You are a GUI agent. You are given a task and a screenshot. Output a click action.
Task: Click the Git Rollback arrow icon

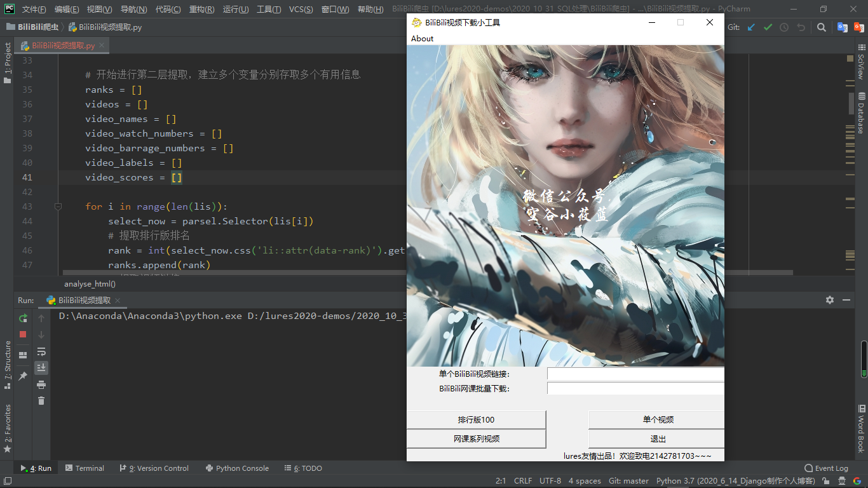[801, 27]
